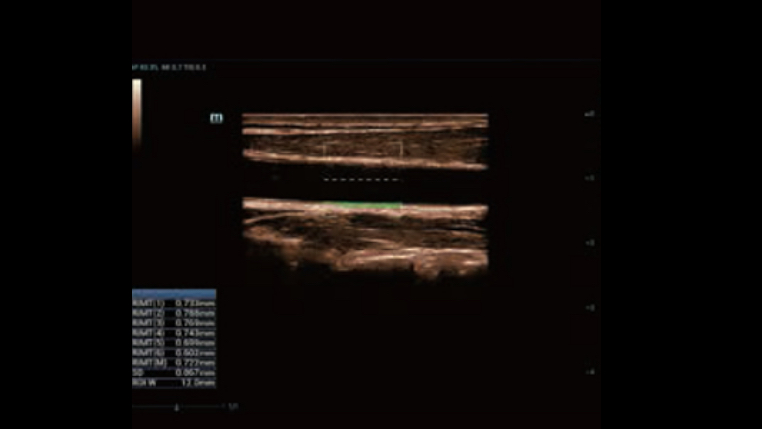Select the ROI W measurement row
The height and width of the screenshot is (429, 762).
[x=174, y=383]
